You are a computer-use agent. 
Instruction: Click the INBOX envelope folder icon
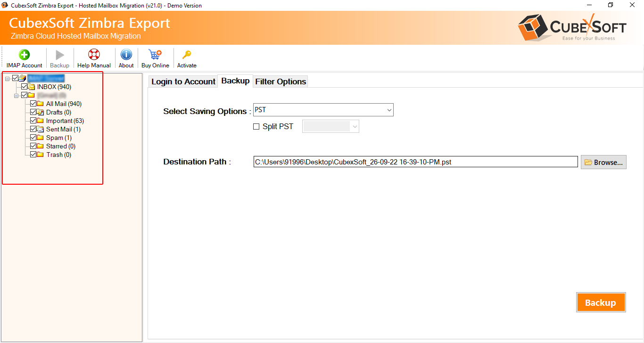pos(32,87)
